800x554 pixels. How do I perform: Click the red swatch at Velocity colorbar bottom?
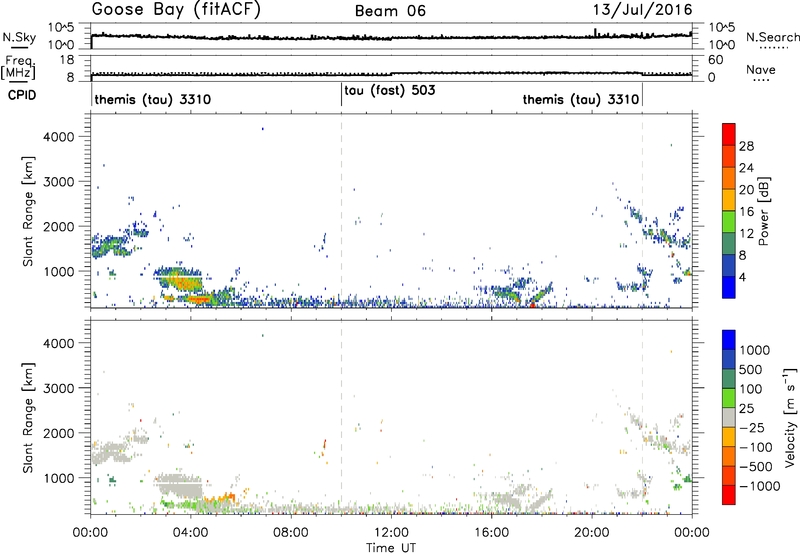tap(729, 495)
